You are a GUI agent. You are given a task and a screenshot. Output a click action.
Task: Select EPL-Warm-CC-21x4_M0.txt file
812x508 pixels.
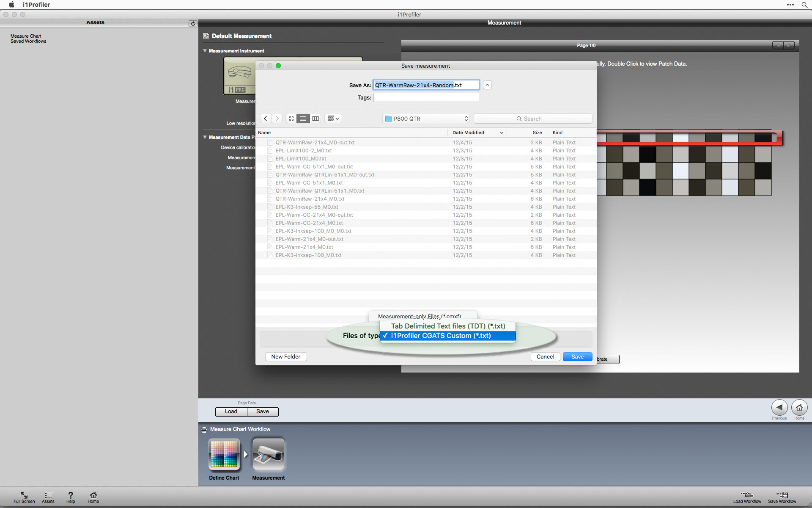pos(426,223)
